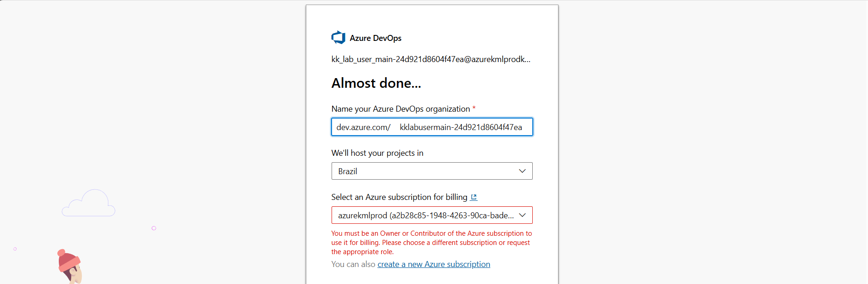Click the Azure DevOps logo icon

338,38
